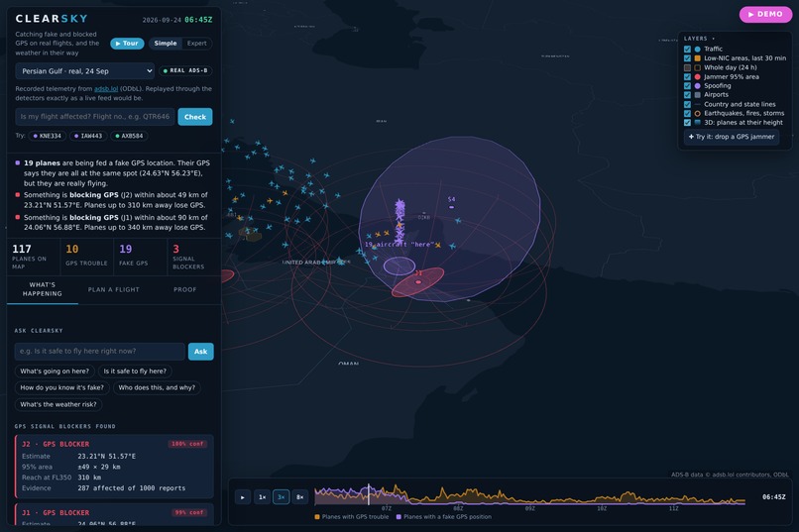Toggle Earthquakes, fires, storms checkbox

click(x=687, y=114)
